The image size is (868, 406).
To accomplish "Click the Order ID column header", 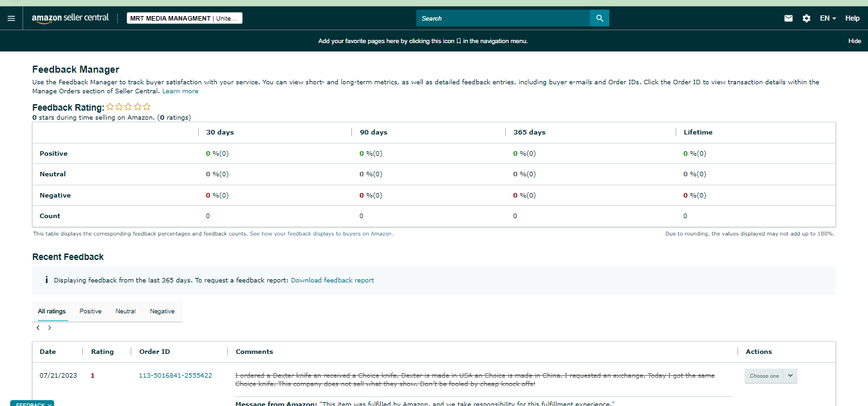I will coord(154,352).
